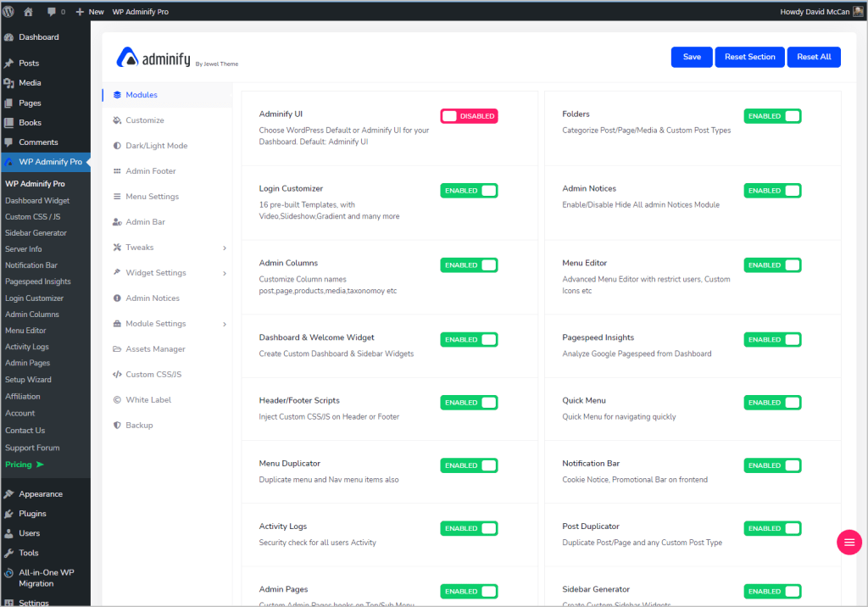This screenshot has width=868, height=607.
Task: Open Server Info submenu link
Action: coord(23,249)
